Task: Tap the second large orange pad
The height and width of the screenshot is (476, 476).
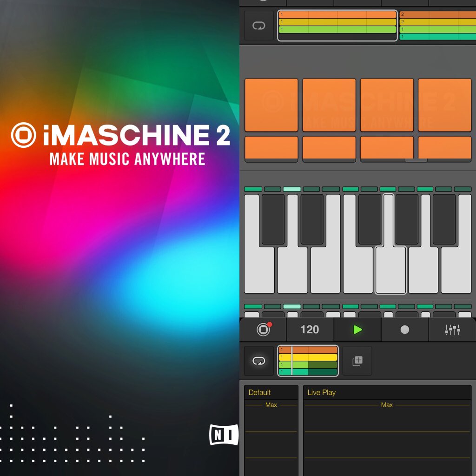Action: [x=329, y=105]
